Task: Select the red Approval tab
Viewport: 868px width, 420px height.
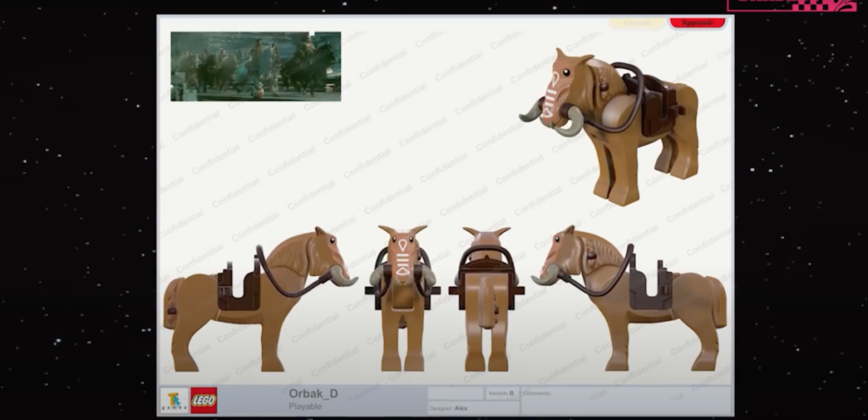Action: point(697,23)
